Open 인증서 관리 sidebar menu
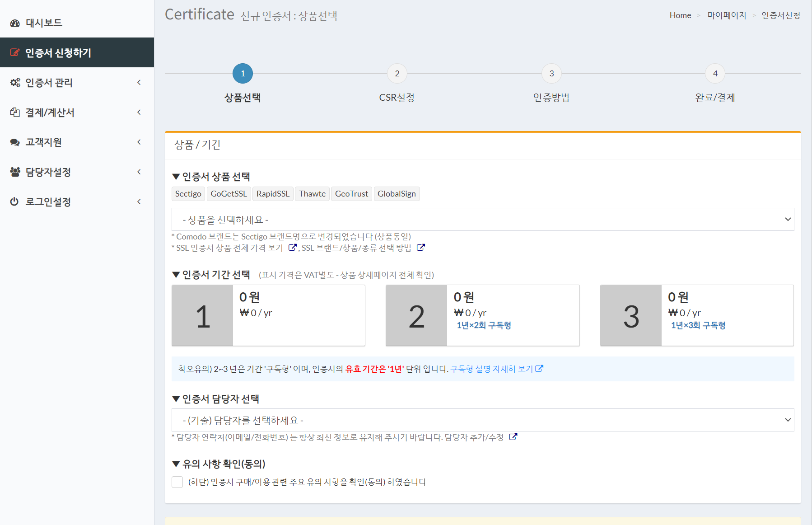 tap(77, 82)
